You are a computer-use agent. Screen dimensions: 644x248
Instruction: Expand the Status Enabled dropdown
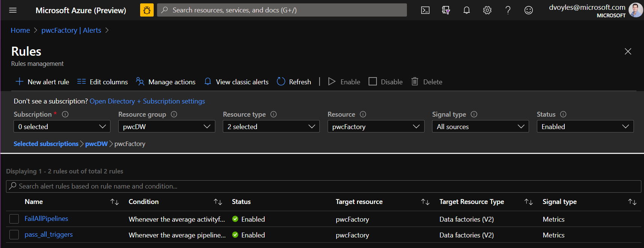coord(585,126)
